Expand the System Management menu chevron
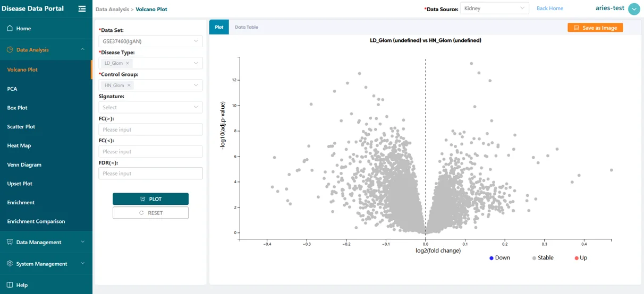The height and width of the screenshot is (294, 644). [x=82, y=263]
